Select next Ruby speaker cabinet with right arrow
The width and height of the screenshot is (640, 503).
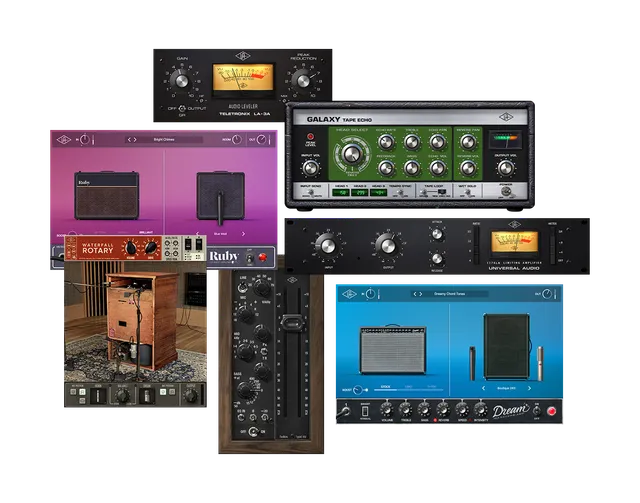(x=243, y=234)
